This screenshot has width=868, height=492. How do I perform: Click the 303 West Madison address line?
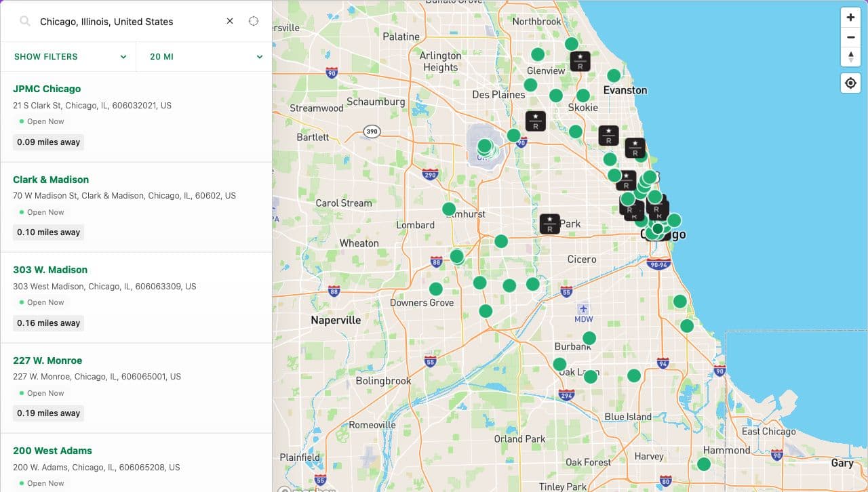tap(104, 287)
